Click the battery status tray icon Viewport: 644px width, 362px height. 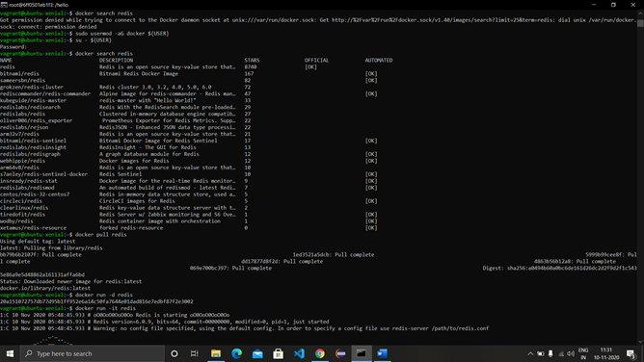click(541, 353)
